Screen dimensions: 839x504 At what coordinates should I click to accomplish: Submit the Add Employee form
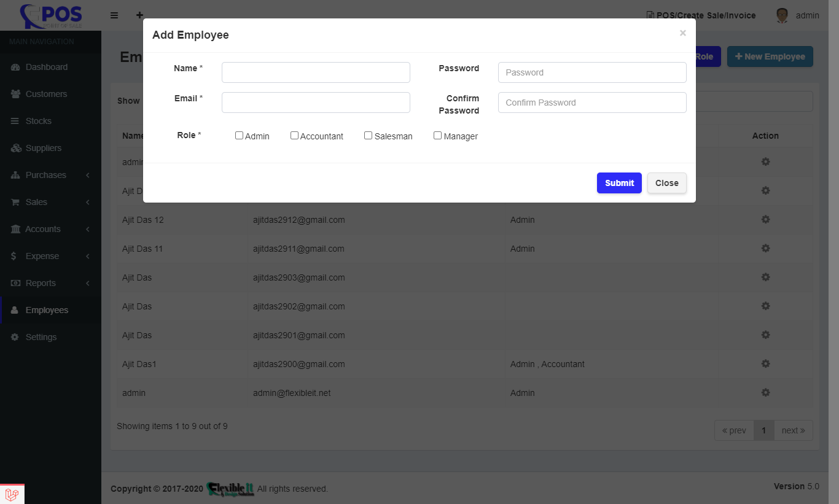[x=619, y=183]
